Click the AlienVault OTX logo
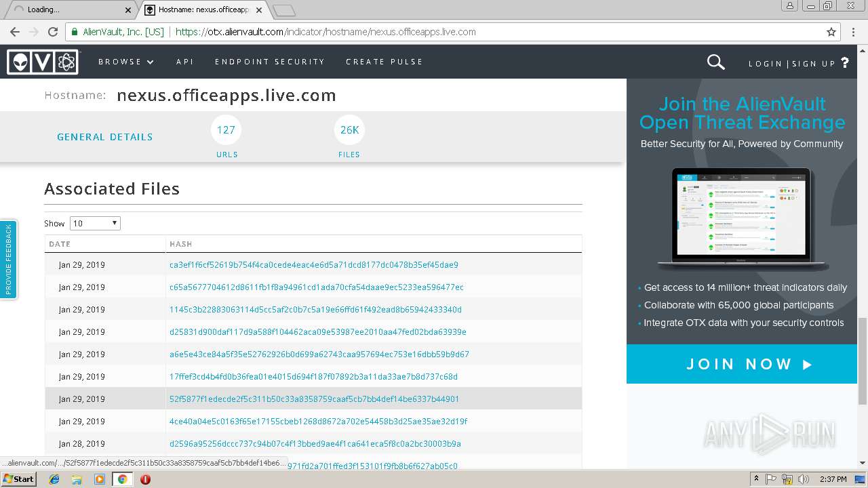868x488 pixels. (43, 62)
